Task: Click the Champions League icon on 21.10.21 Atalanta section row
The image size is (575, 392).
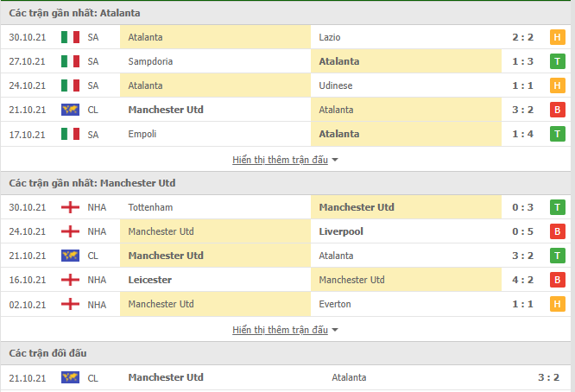Action: point(70,110)
